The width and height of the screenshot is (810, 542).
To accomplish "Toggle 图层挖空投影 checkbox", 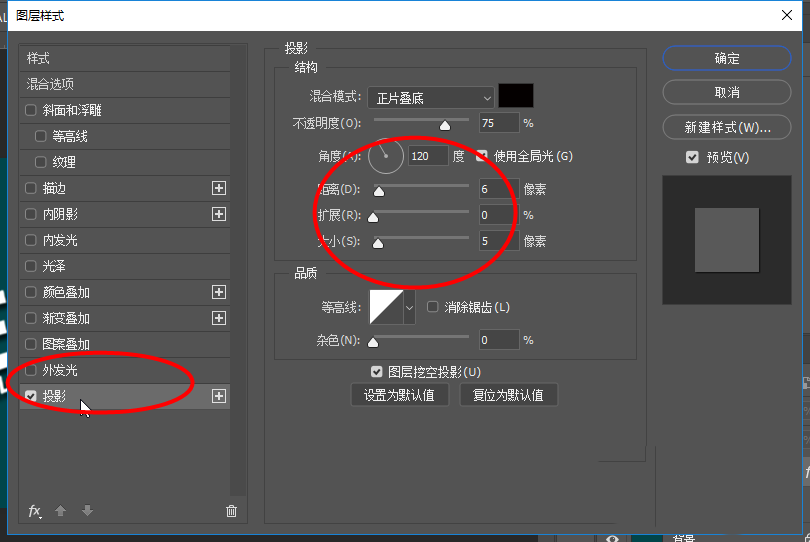I will [x=377, y=371].
